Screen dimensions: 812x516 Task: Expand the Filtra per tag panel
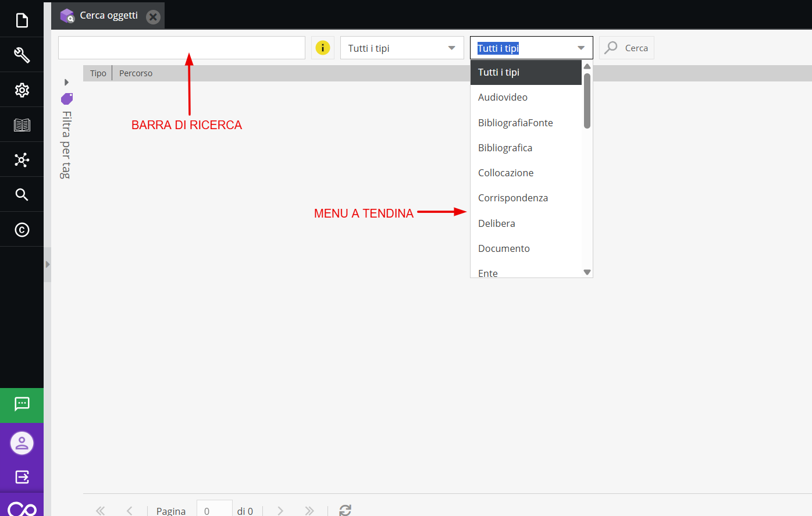(x=66, y=82)
